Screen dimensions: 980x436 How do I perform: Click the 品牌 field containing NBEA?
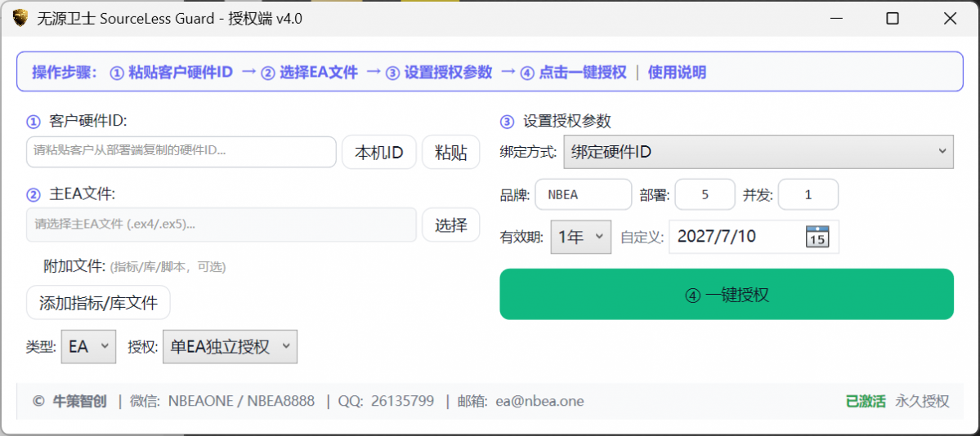click(583, 194)
